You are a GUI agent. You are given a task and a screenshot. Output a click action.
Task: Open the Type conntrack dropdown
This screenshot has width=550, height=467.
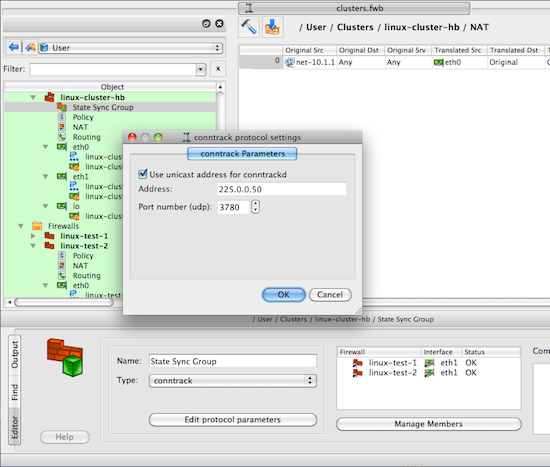tap(233, 381)
